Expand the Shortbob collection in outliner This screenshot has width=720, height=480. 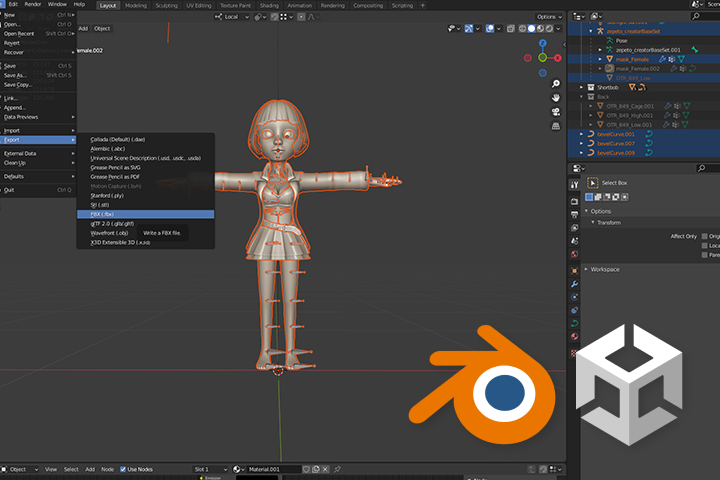point(581,87)
